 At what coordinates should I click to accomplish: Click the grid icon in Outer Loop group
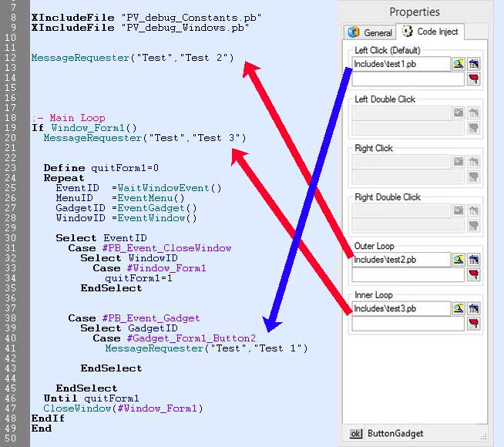click(x=474, y=260)
